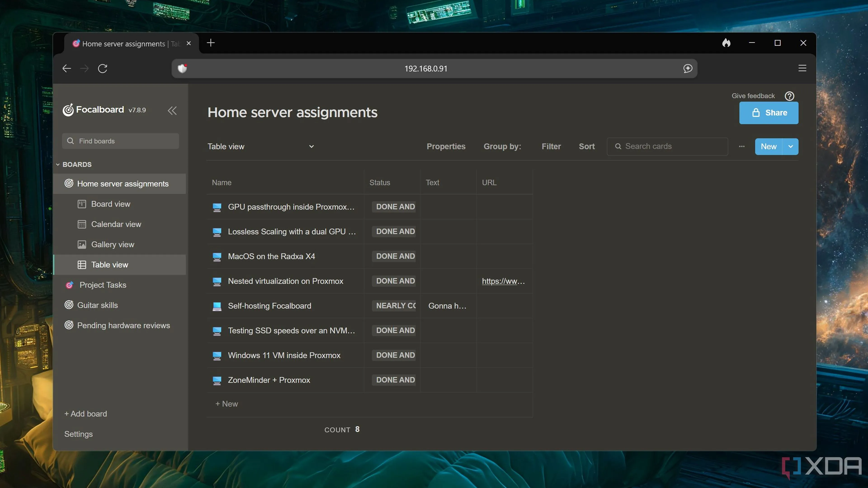The image size is (868, 488).
Task: Click the browser back arrow
Action: 67,69
